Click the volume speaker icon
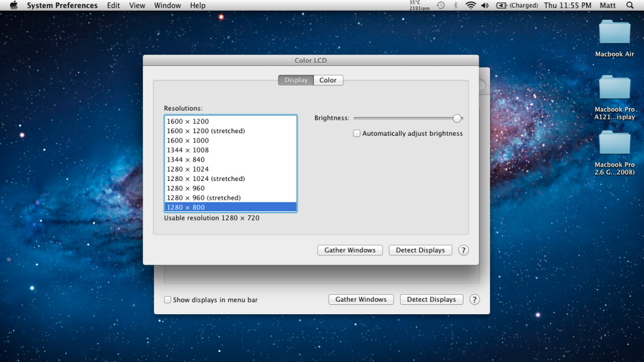 (485, 5)
